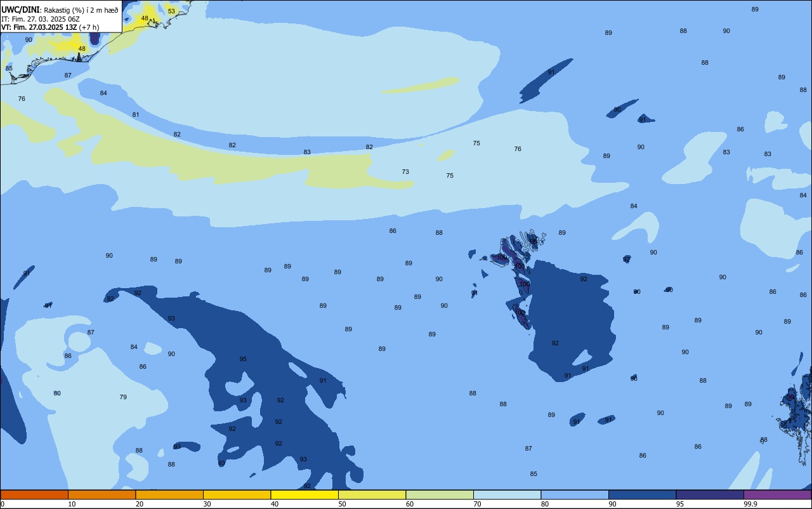Click the '81' humidity value on the map
Image resolution: width=812 pixels, height=509 pixels.
click(x=136, y=115)
